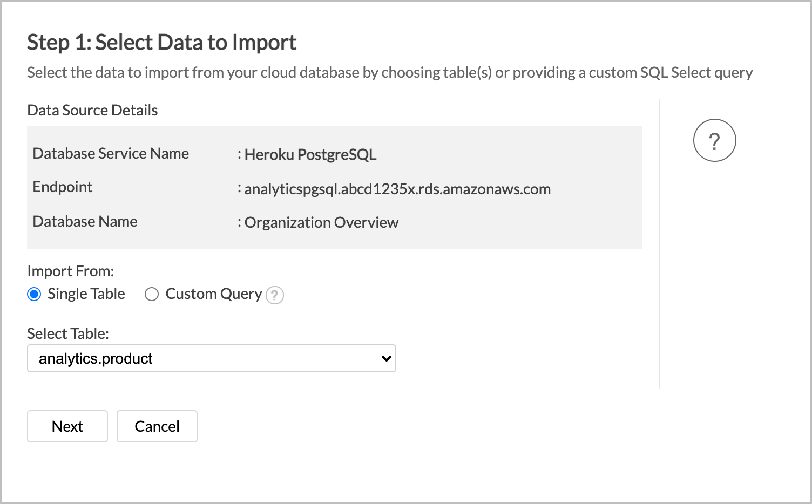
Task: Click the Import From label
Action: click(x=70, y=271)
